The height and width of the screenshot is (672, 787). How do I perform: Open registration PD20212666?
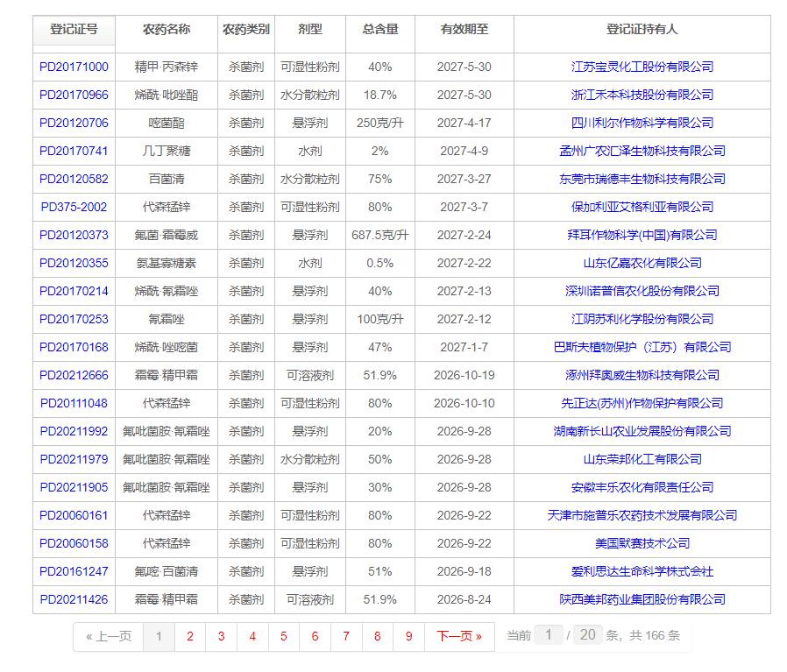(x=74, y=375)
